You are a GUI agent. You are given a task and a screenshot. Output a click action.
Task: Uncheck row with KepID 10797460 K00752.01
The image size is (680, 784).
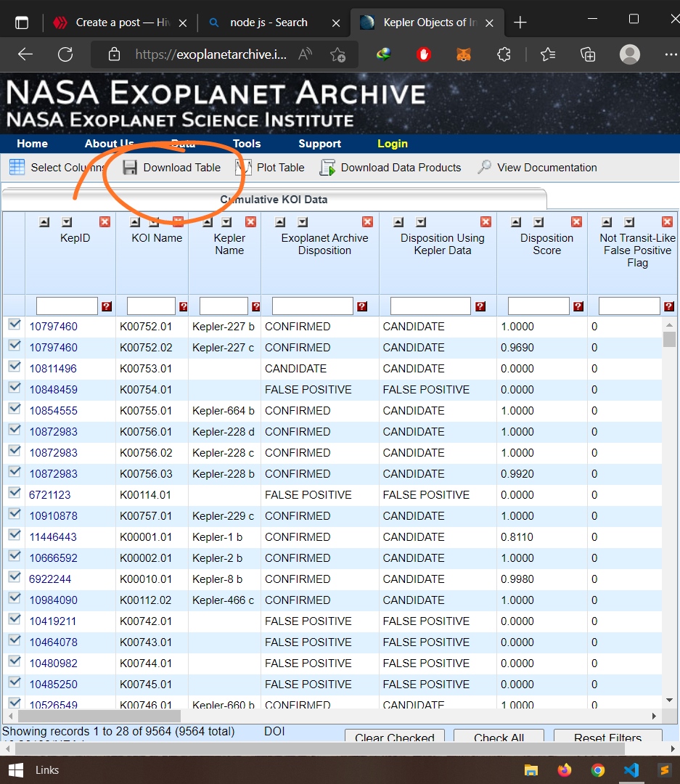[x=15, y=325]
